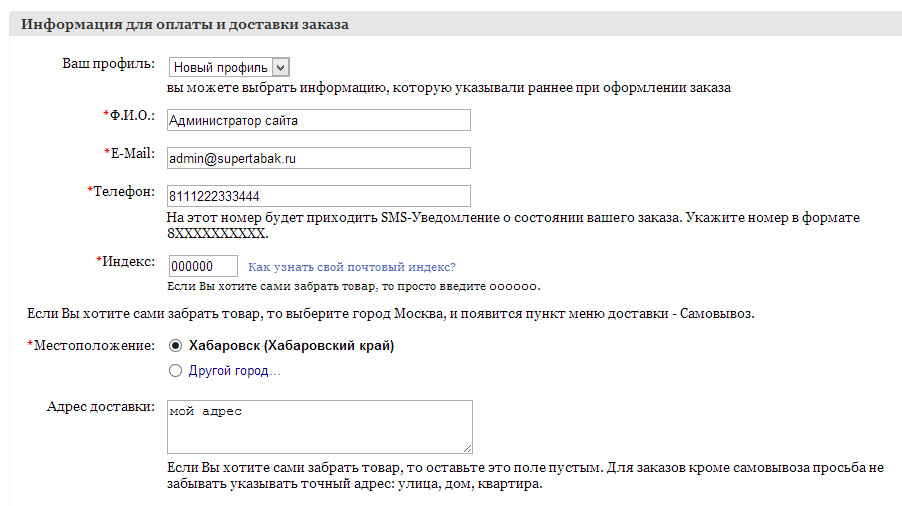
Task: Open "Как узнать свой почтовый индекс?" link
Action: coord(351,267)
